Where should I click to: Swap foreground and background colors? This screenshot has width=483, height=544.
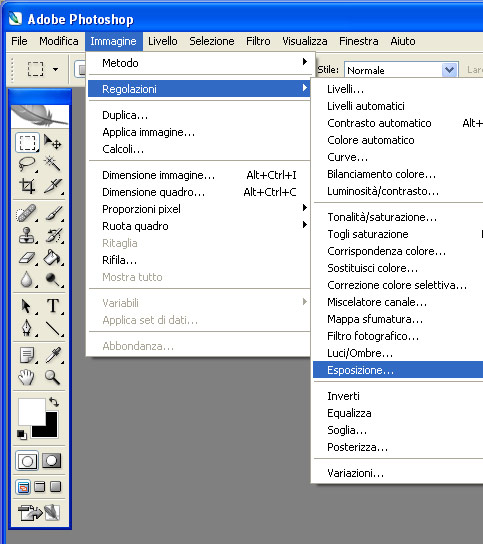(54, 402)
